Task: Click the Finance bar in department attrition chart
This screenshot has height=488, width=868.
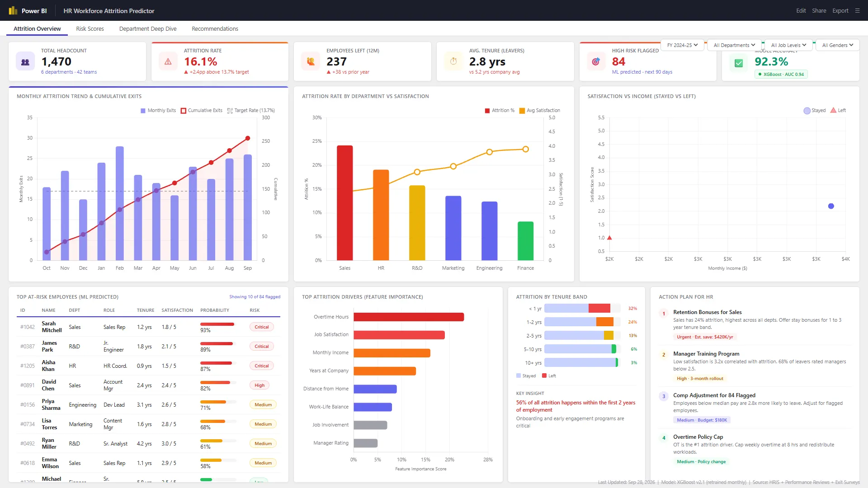Action: (x=525, y=241)
